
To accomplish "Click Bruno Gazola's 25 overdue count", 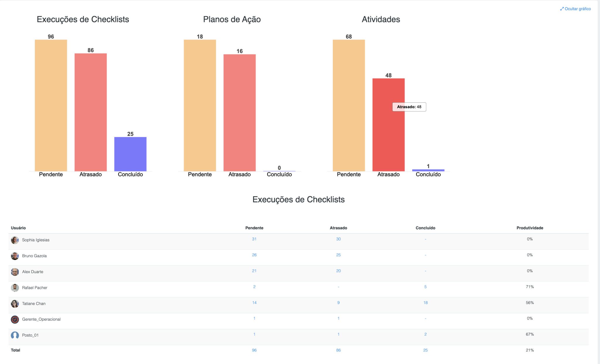I will (338, 255).
